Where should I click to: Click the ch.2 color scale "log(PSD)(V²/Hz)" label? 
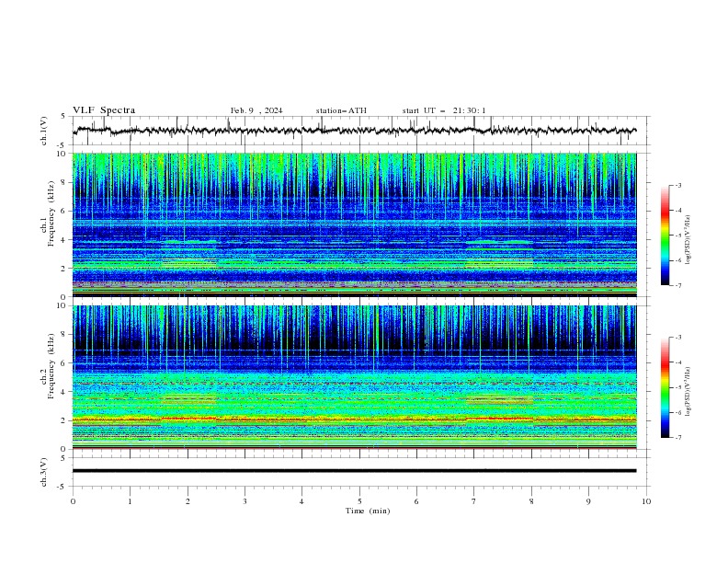pos(688,391)
